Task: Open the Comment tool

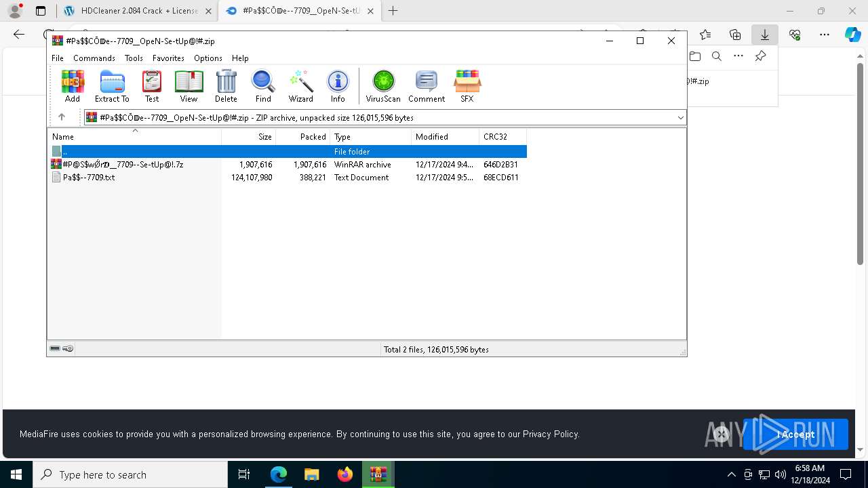Action: pos(427,86)
